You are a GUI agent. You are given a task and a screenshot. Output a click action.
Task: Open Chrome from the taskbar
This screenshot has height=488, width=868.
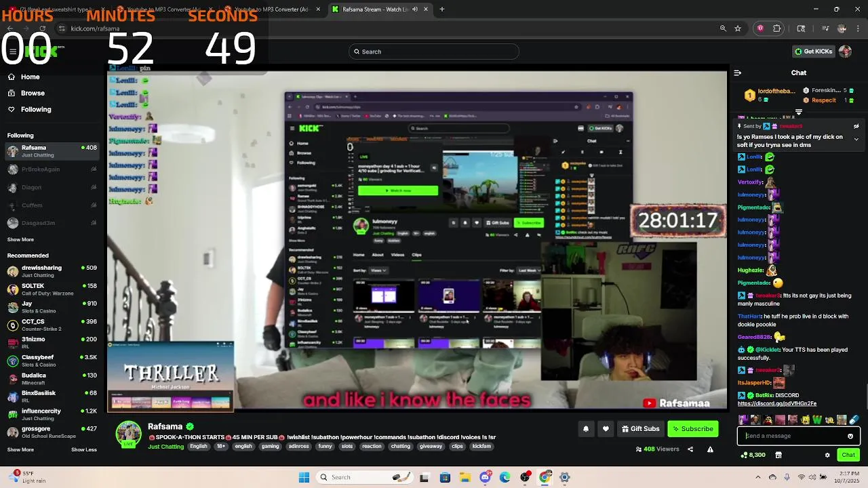coord(545,477)
